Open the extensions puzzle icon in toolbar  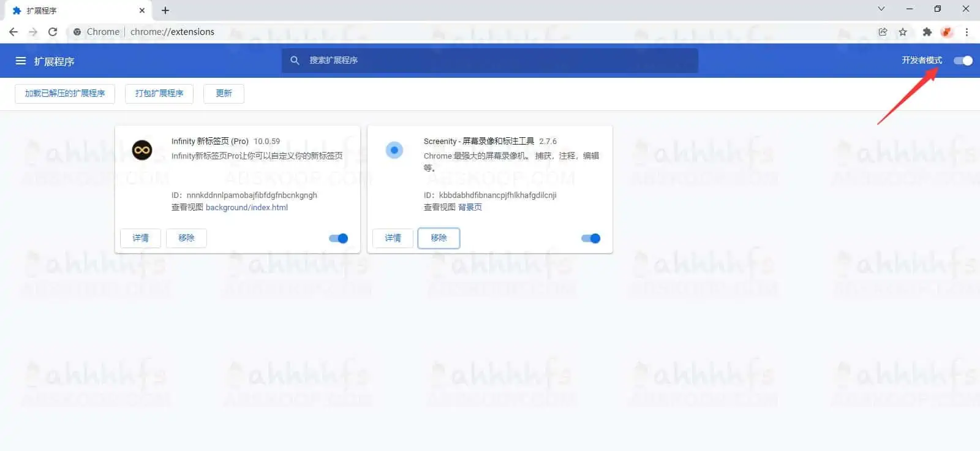point(927,32)
